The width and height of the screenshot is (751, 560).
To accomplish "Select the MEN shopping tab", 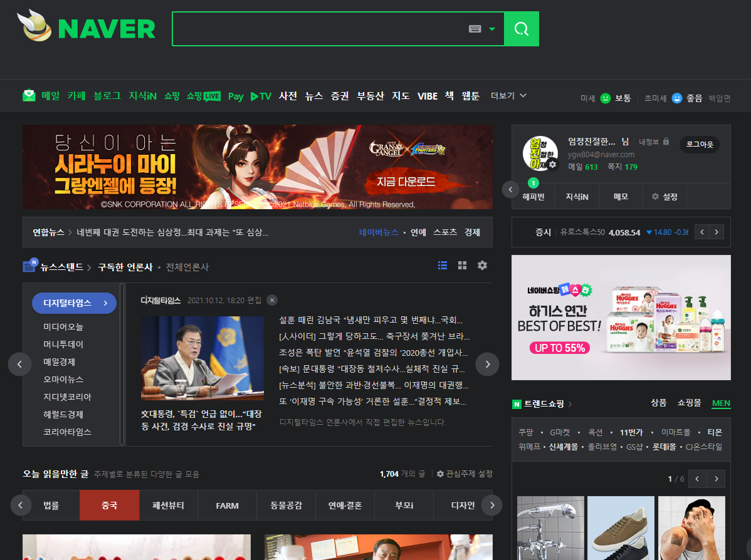I will [x=721, y=403].
